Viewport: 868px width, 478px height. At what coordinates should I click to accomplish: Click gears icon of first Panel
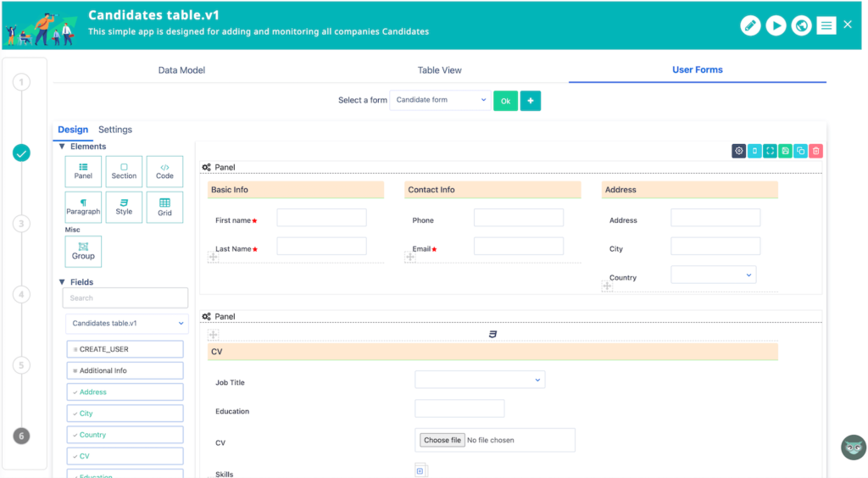click(207, 167)
